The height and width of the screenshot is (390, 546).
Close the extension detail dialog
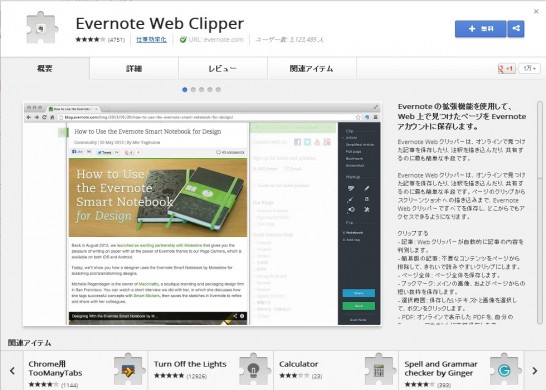[x=536, y=11]
